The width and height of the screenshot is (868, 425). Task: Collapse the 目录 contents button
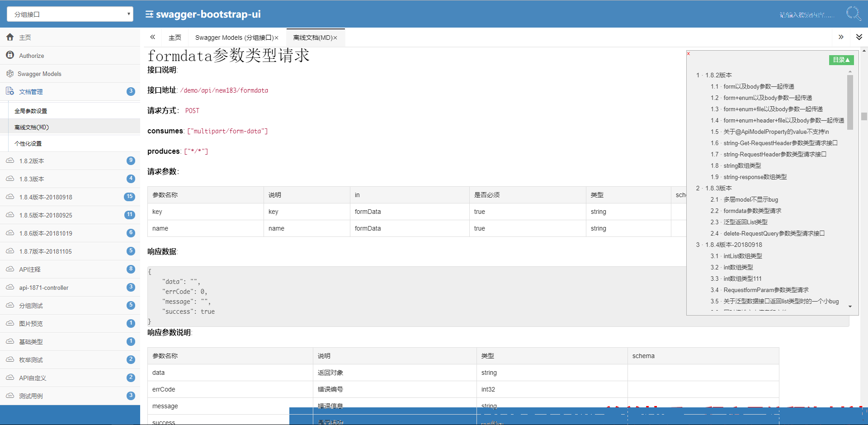pyautogui.click(x=841, y=60)
